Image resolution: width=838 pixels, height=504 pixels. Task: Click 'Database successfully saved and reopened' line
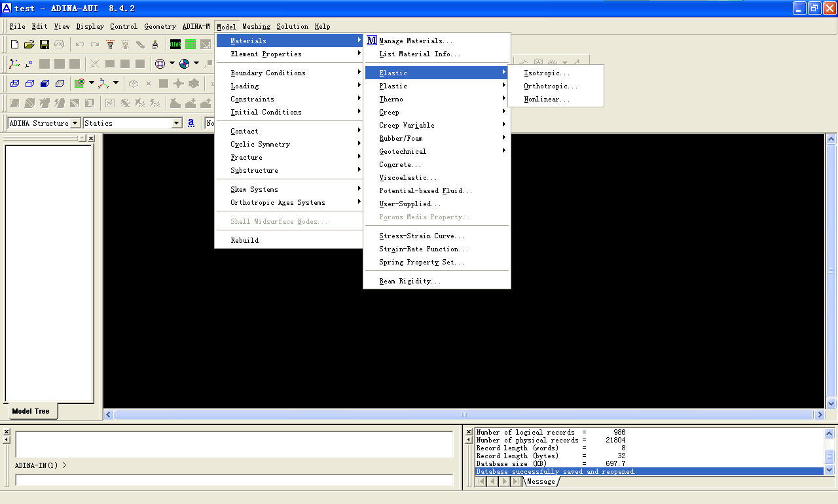[649, 471]
